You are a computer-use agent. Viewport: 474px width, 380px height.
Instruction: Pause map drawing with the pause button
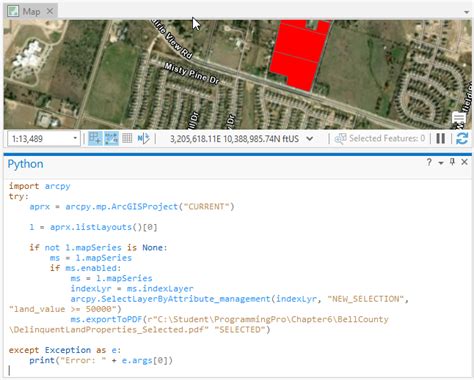441,138
